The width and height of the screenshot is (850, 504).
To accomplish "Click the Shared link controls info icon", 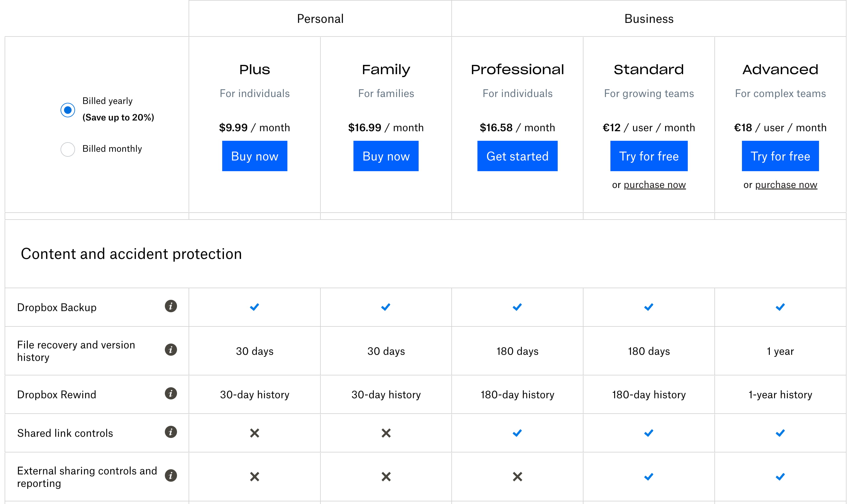I will [x=171, y=432].
